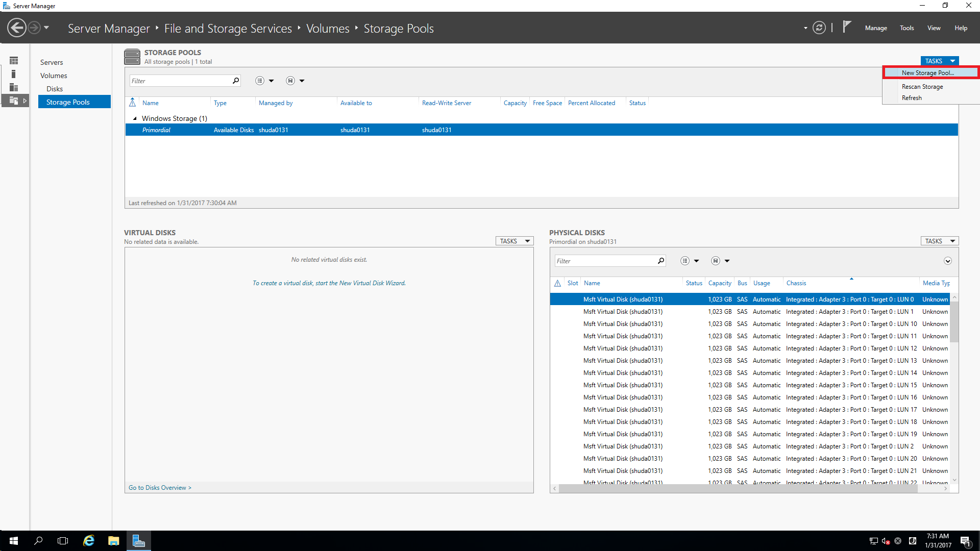The width and height of the screenshot is (980, 551).
Task: Click the back navigation arrow
Action: 17,28
